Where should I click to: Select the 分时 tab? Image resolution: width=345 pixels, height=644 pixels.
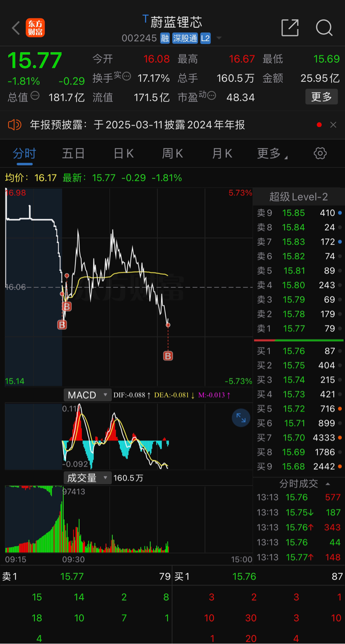coord(24,154)
